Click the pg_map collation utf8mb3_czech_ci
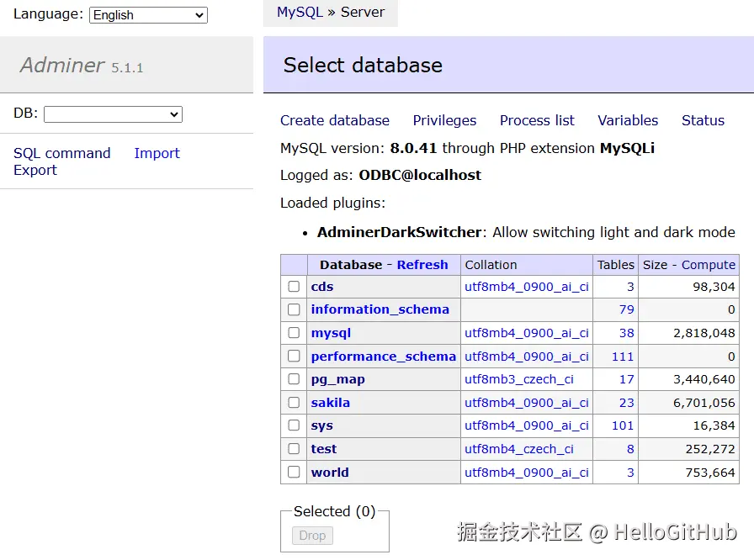754x560 pixels. point(519,379)
